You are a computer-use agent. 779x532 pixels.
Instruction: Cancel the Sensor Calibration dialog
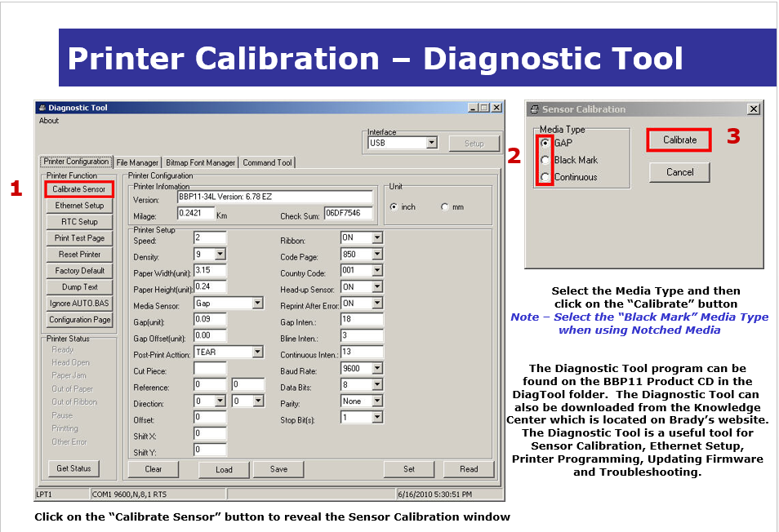(679, 172)
